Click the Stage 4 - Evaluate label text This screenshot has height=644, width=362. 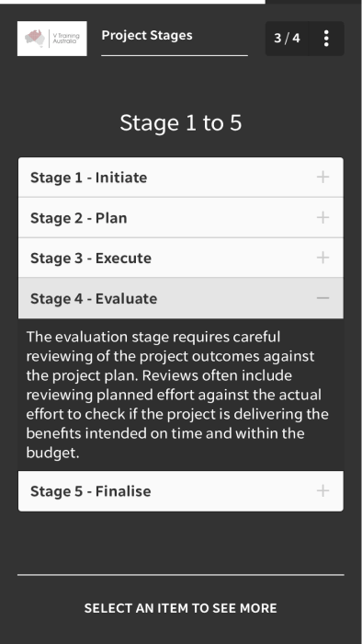tap(94, 299)
